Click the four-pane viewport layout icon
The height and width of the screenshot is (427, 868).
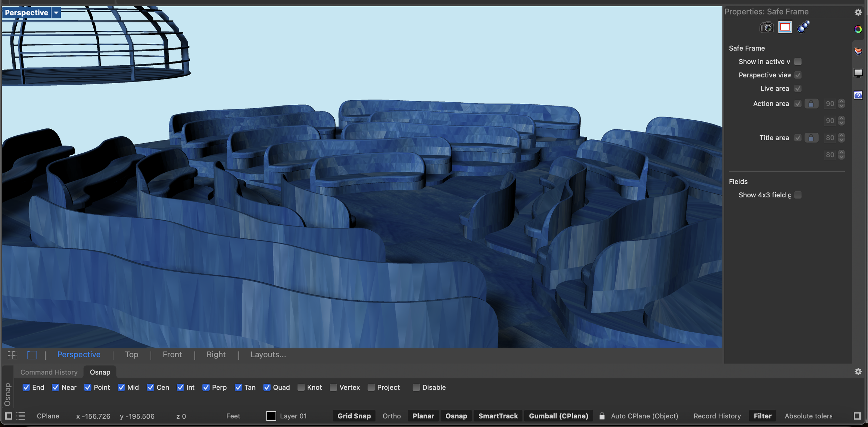click(x=12, y=355)
